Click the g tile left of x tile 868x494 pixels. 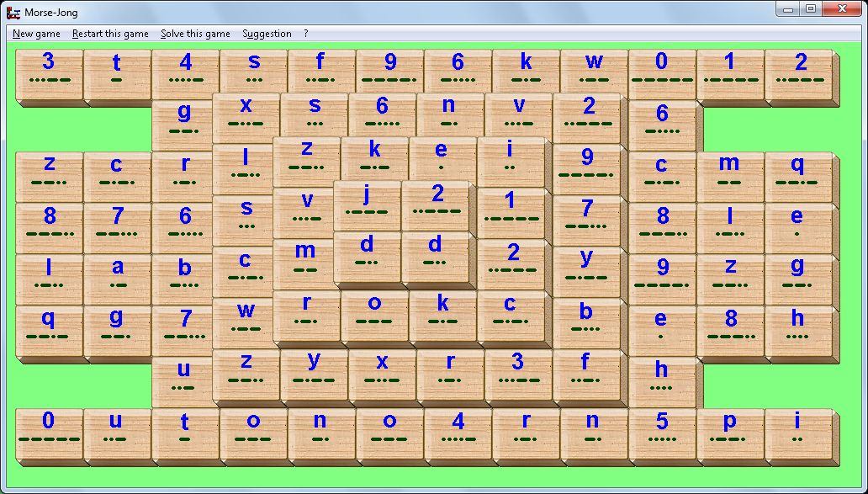183,124
